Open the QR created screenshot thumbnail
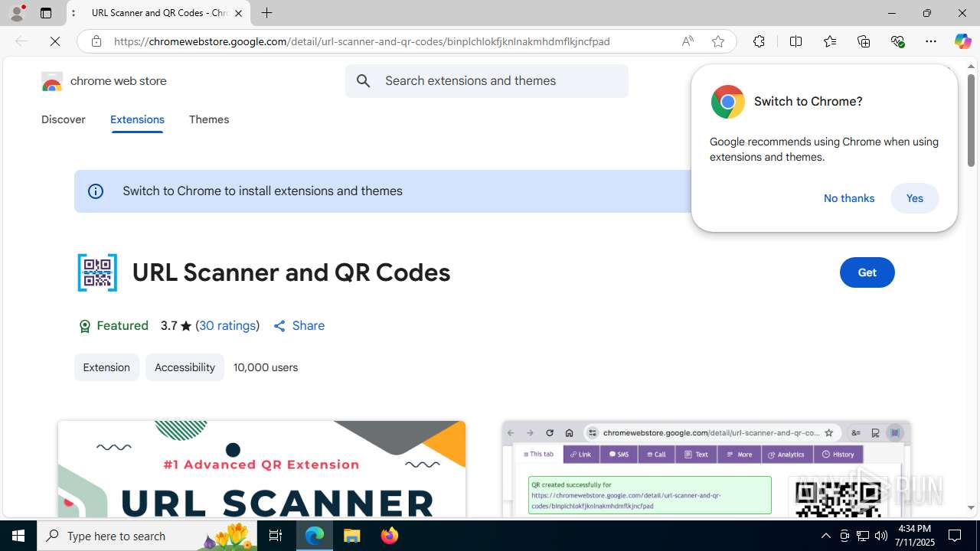The width and height of the screenshot is (980, 551). (706, 469)
